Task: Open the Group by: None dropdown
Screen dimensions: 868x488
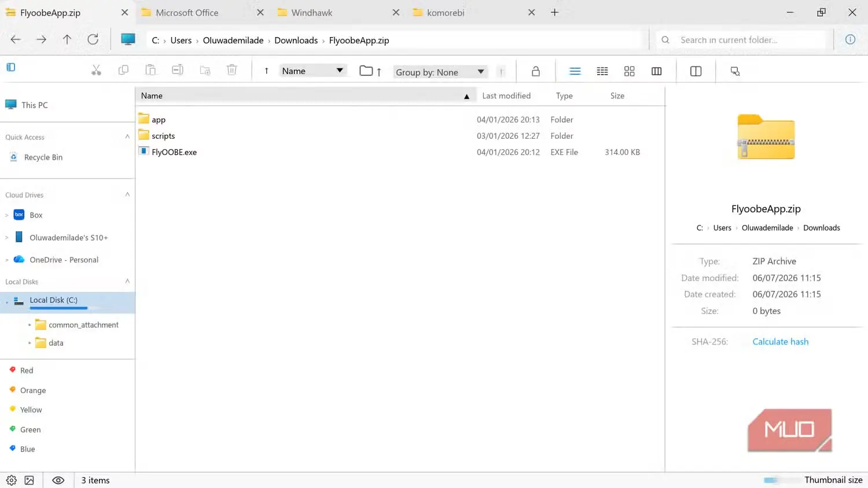Action: [x=440, y=72]
